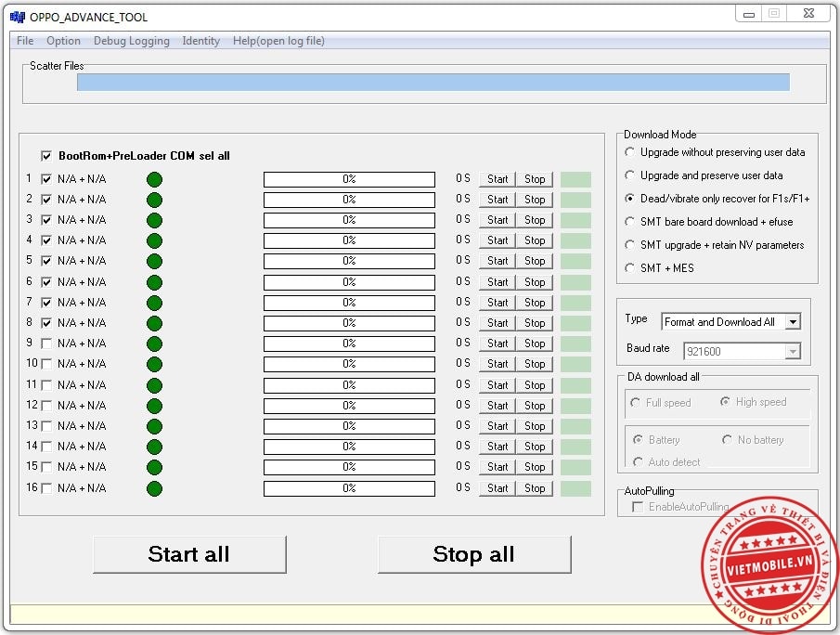Click the 0 S timer in row 4
This screenshot has width=840, height=635.
[463, 240]
